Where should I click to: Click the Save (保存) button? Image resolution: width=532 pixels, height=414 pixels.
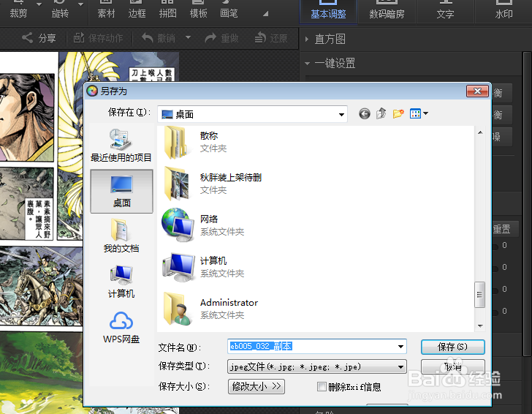(x=452, y=347)
